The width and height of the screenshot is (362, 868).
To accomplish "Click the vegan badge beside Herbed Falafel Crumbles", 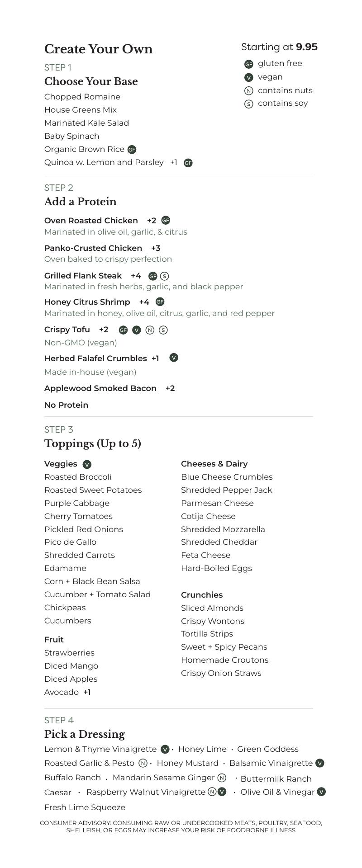I will [174, 358].
